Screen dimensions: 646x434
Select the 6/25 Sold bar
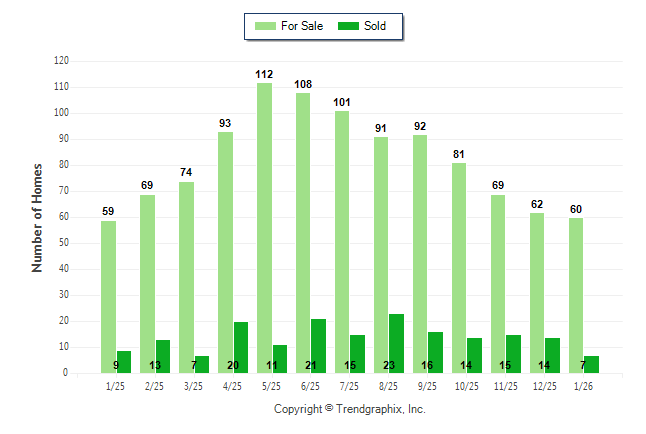tap(319, 346)
